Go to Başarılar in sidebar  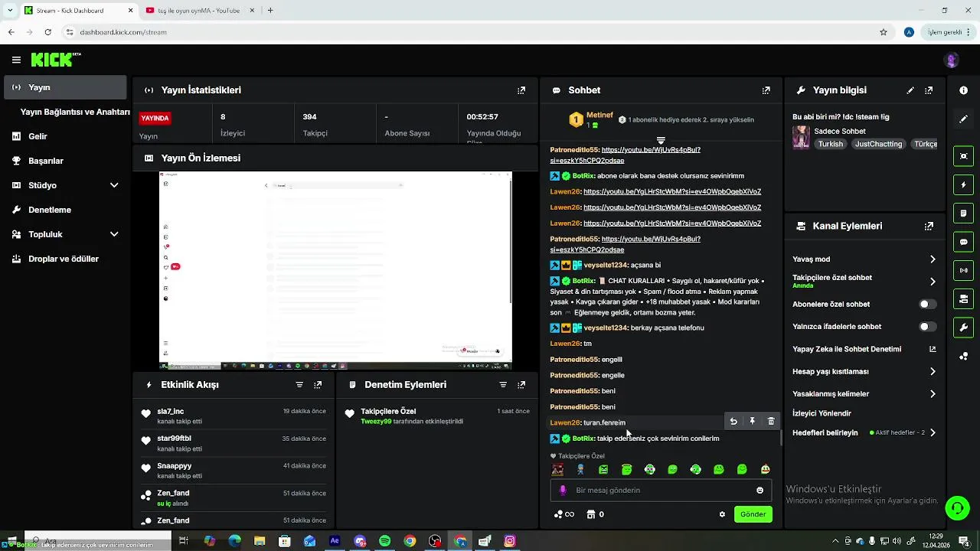click(x=45, y=161)
